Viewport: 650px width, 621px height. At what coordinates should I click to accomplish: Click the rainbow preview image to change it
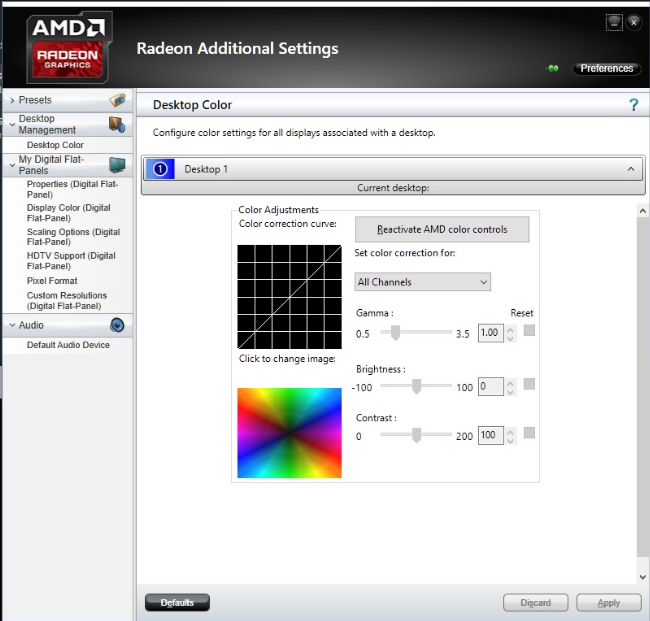tap(289, 433)
